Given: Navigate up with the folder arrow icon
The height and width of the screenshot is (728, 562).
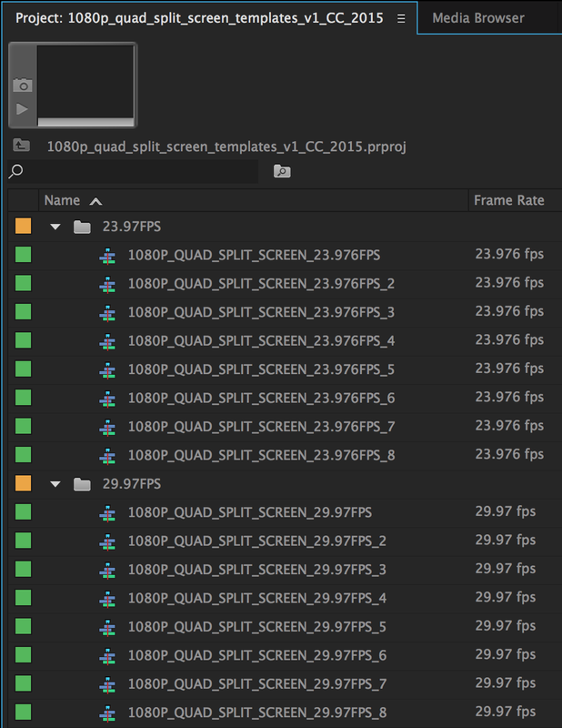Looking at the screenshot, I should pyautogui.click(x=21, y=146).
